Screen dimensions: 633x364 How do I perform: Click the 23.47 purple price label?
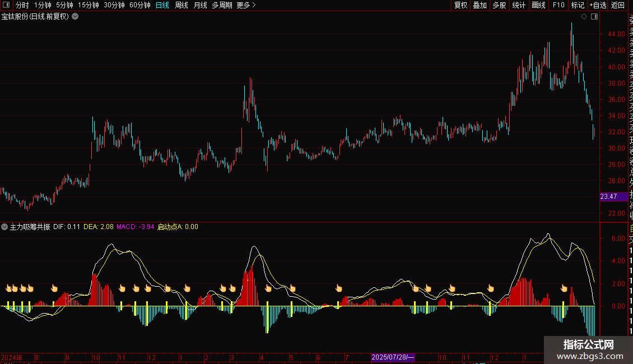[608, 197]
